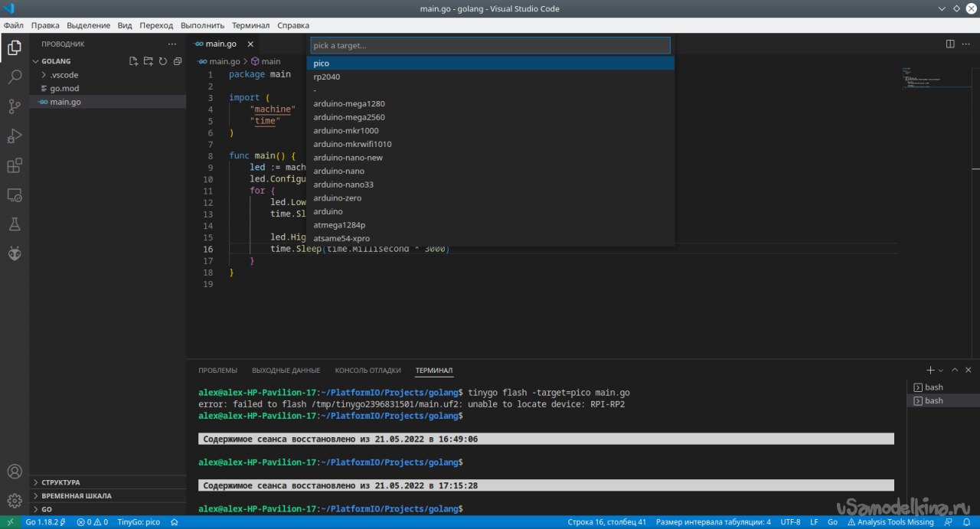Refresh the explorer file tree
This screenshot has height=529, width=980.
163,61
